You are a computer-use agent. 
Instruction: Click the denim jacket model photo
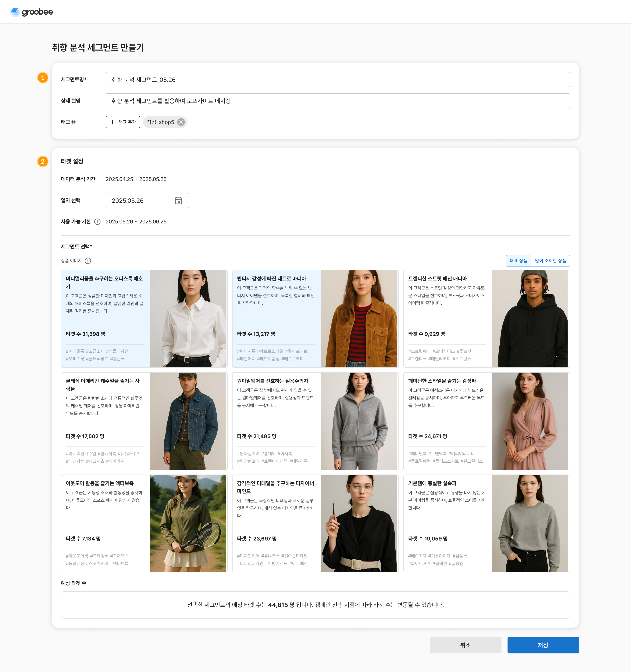pos(188,421)
